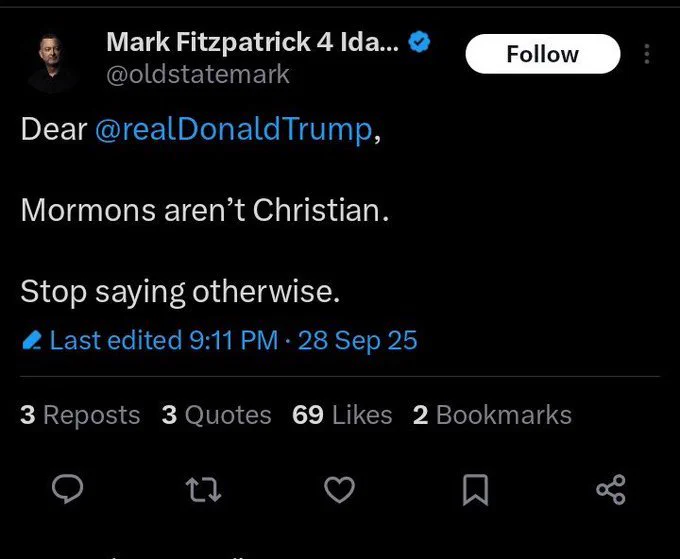The width and height of the screenshot is (680, 559).
Task: Like the post with the heart icon
Action: [x=340, y=490]
